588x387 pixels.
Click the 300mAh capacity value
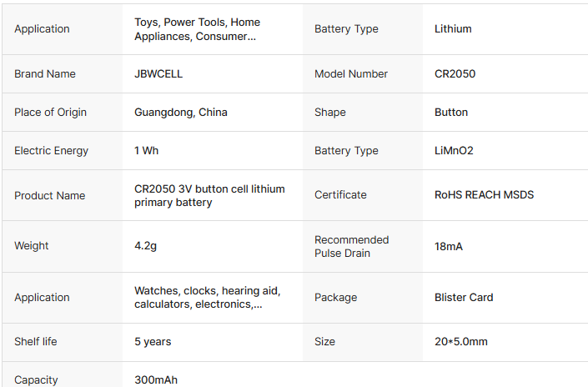tap(156, 380)
